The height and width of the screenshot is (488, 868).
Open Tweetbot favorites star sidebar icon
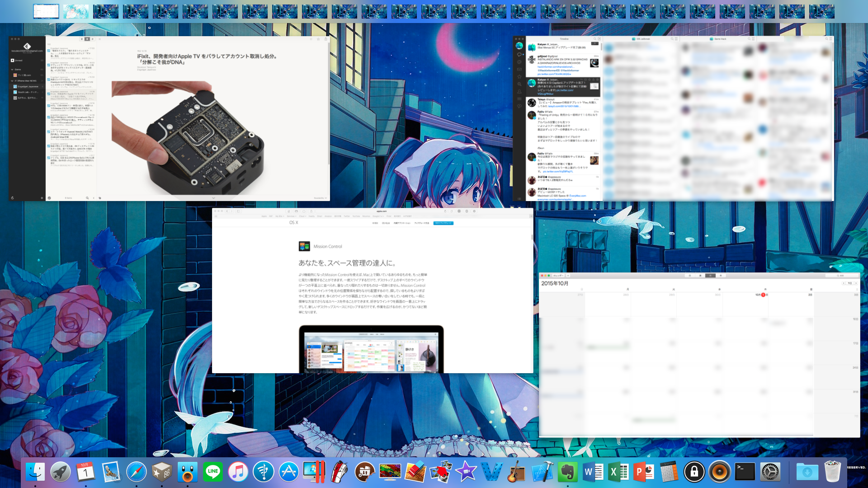click(x=519, y=76)
